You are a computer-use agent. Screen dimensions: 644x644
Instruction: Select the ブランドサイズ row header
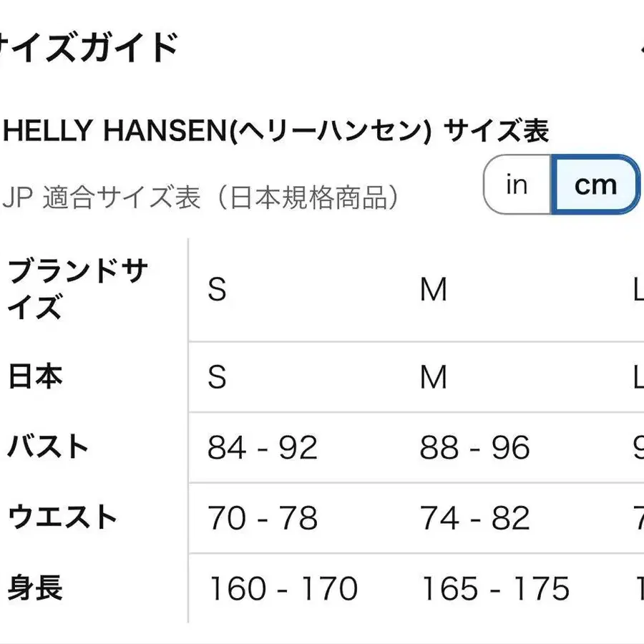click(x=77, y=289)
